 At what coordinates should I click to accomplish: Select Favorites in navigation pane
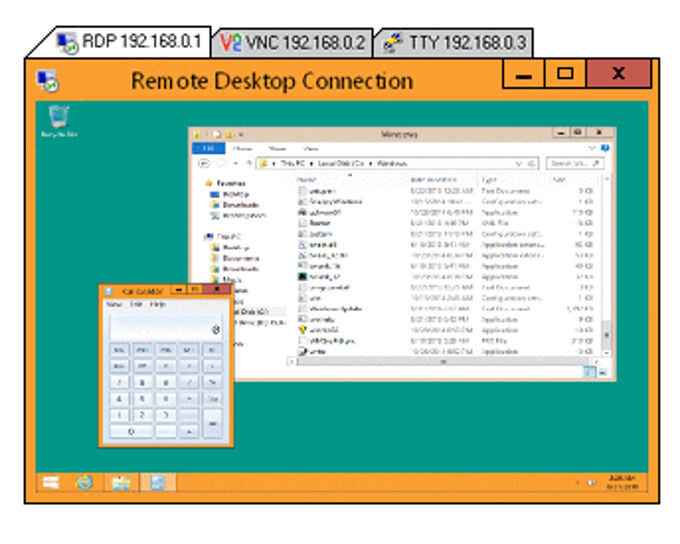pyautogui.click(x=226, y=183)
